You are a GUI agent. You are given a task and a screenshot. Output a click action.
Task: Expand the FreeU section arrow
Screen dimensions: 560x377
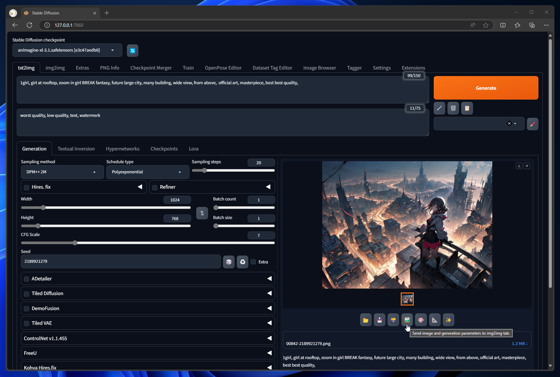[x=270, y=353]
